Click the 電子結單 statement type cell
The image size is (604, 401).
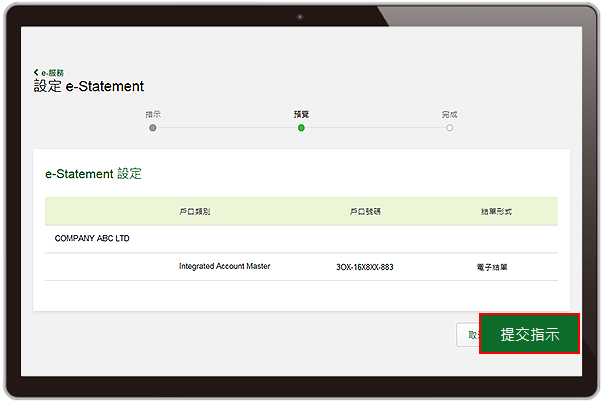(492, 267)
